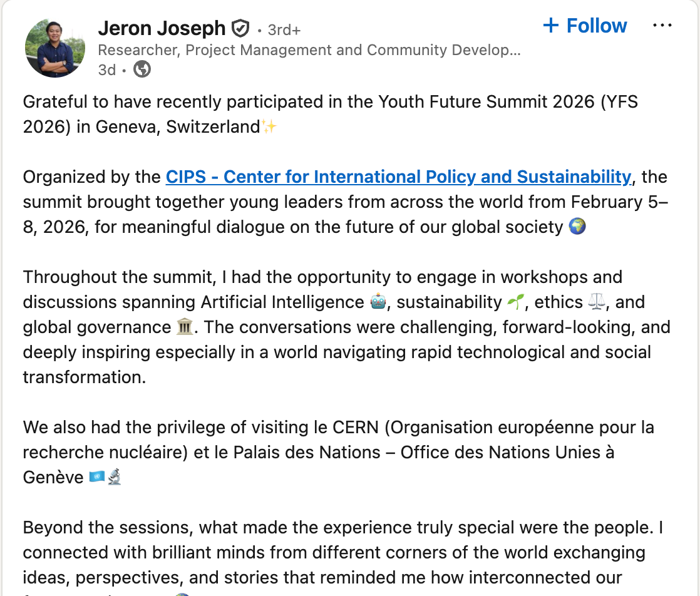Viewport: 700px width, 596px height.
Task: Open the Jeron Joseph name link
Action: point(162,28)
